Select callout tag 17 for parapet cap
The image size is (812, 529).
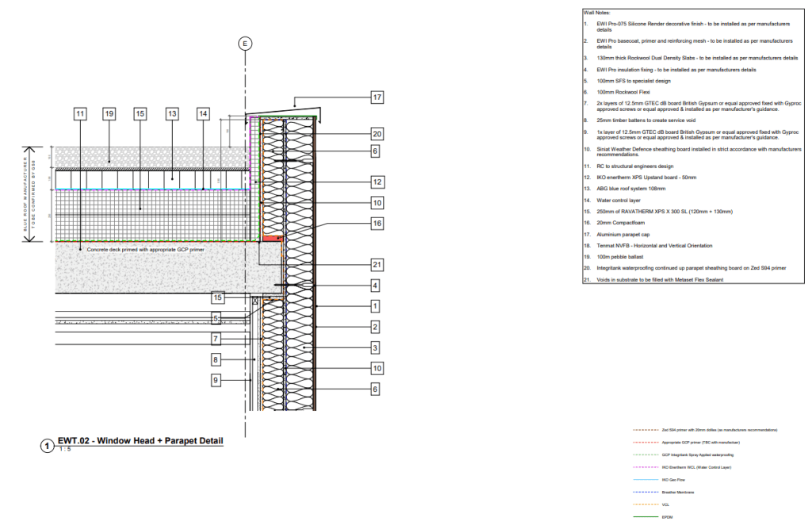point(377,98)
